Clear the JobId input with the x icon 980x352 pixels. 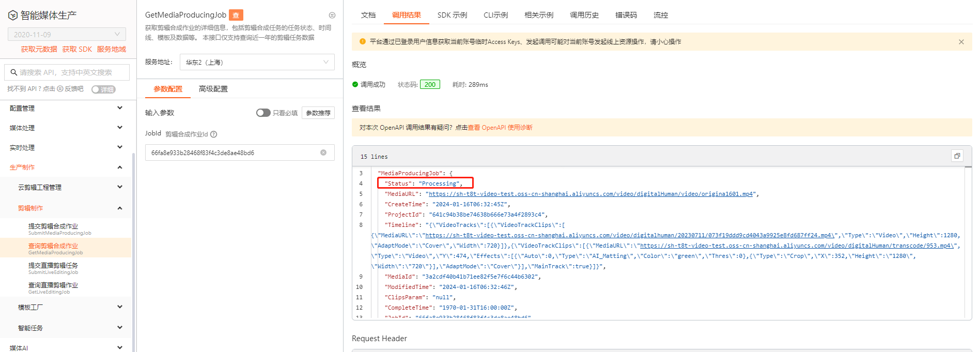(x=323, y=152)
